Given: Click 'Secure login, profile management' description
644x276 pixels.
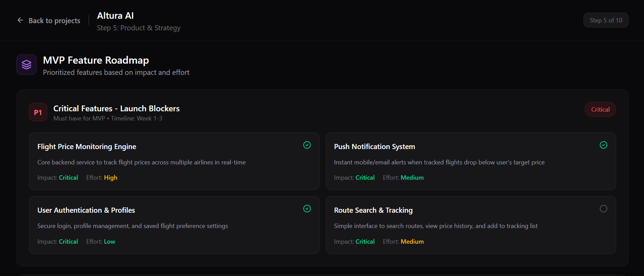Looking at the screenshot, I should click(133, 226).
